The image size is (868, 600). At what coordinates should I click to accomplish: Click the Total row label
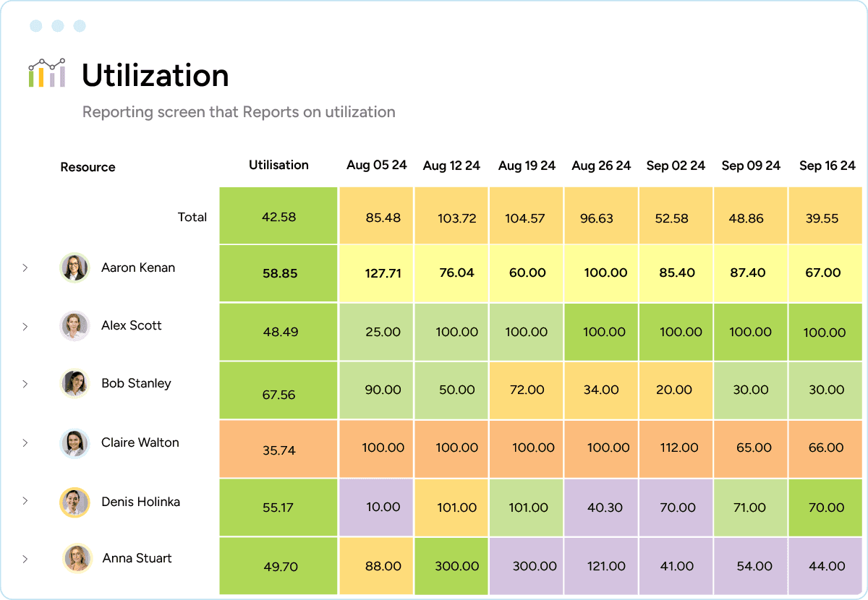coord(192,216)
